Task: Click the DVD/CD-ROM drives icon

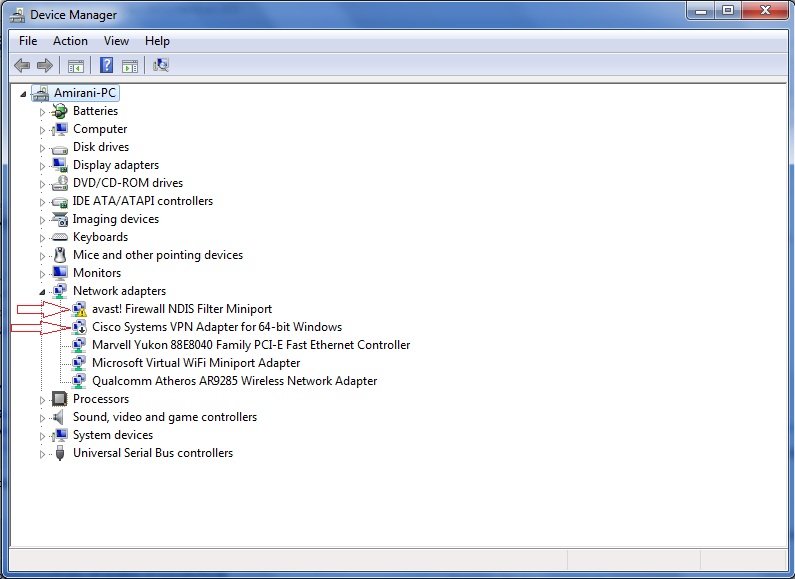Action: [60, 183]
